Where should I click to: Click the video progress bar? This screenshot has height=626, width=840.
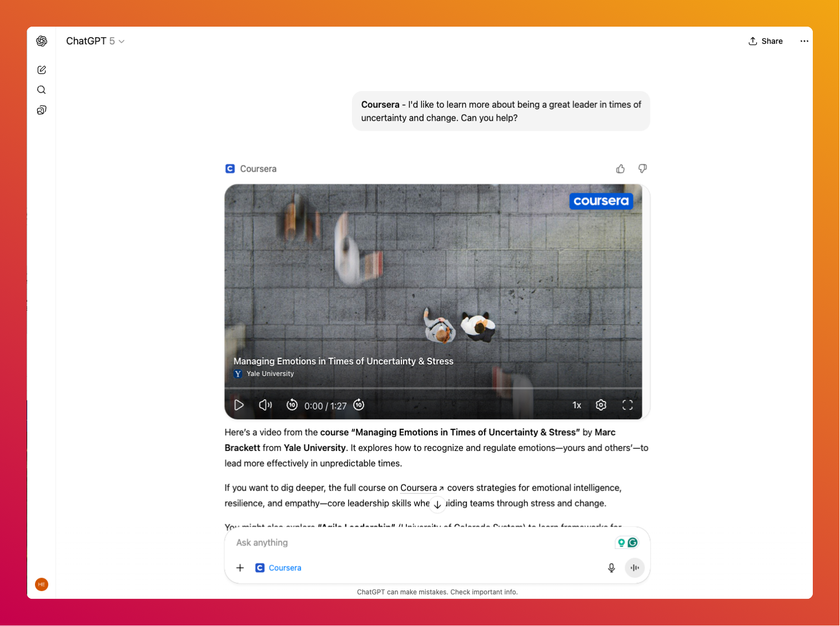click(x=433, y=388)
